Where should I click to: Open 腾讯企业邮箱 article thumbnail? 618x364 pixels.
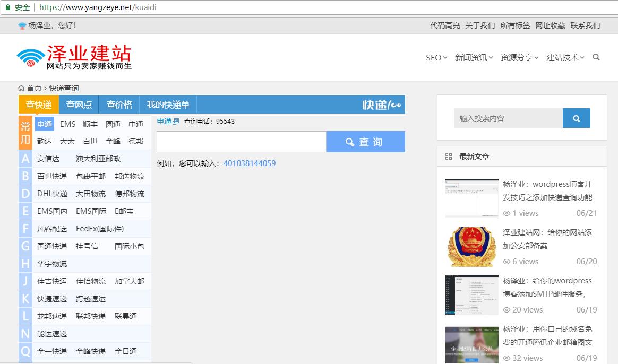472,343
